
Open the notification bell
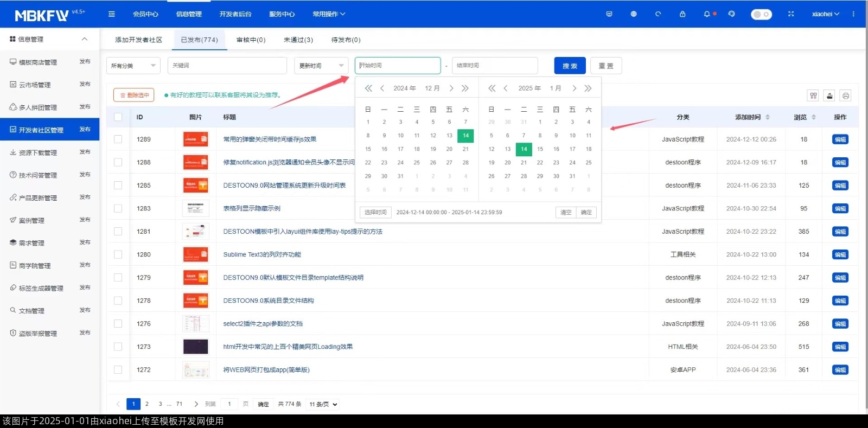[x=707, y=14]
